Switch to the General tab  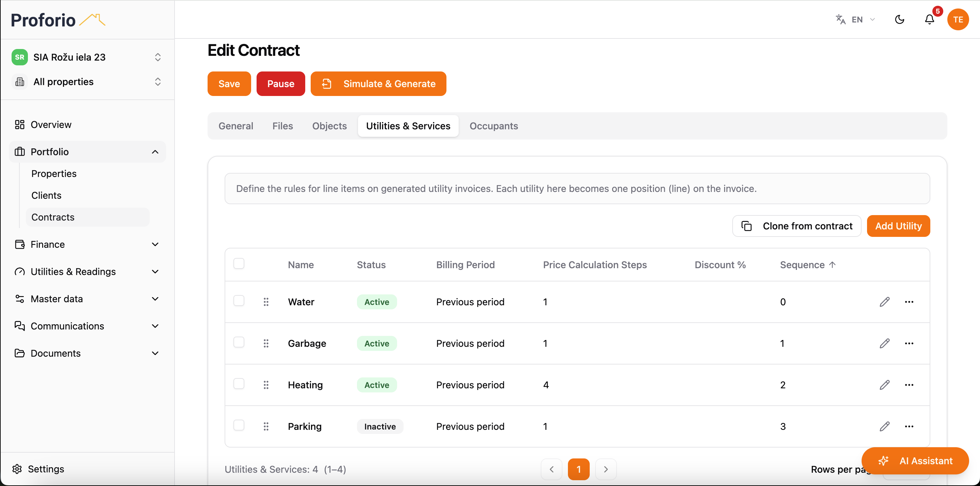(235, 126)
